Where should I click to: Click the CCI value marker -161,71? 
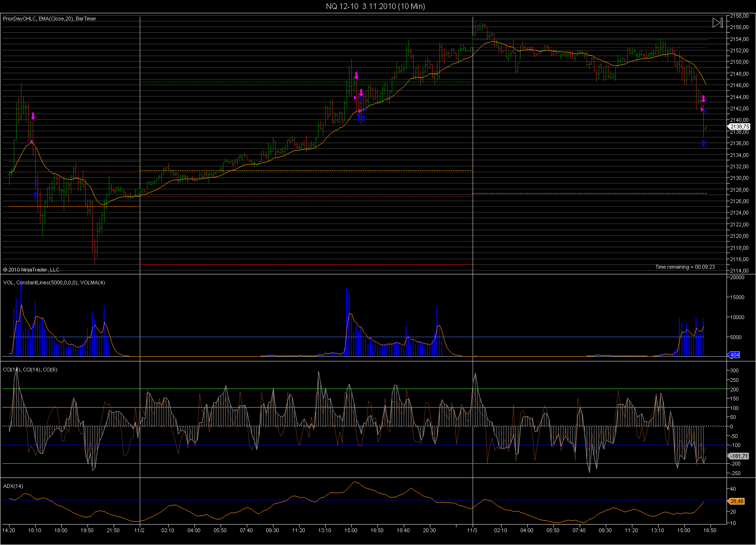pyautogui.click(x=738, y=456)
